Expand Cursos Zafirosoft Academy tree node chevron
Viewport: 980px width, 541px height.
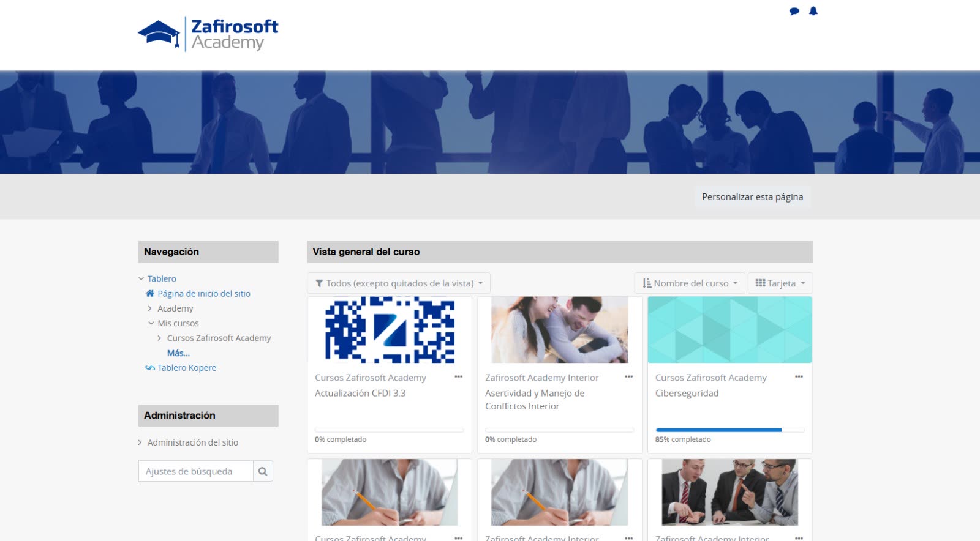[x=160, y=338]
